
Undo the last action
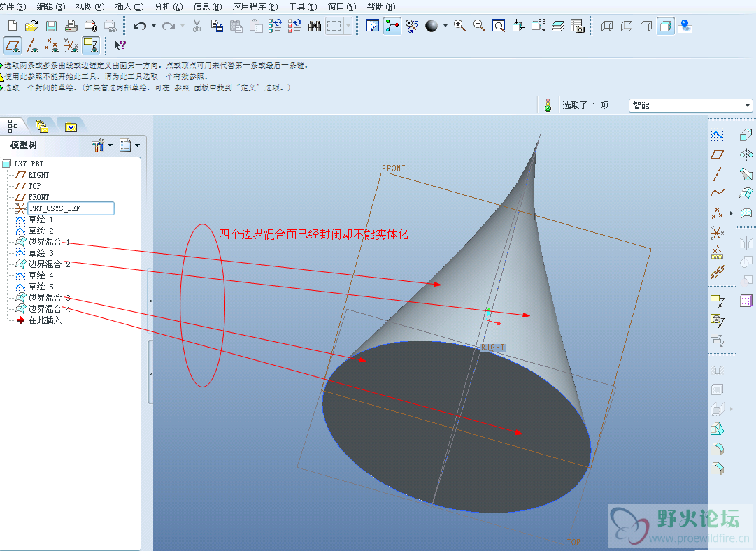tap(140, 26)
